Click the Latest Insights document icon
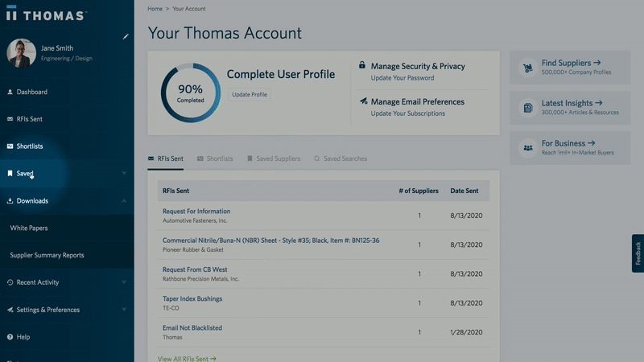This screenshot has height=362, width=644. click(x=528, y=108)
